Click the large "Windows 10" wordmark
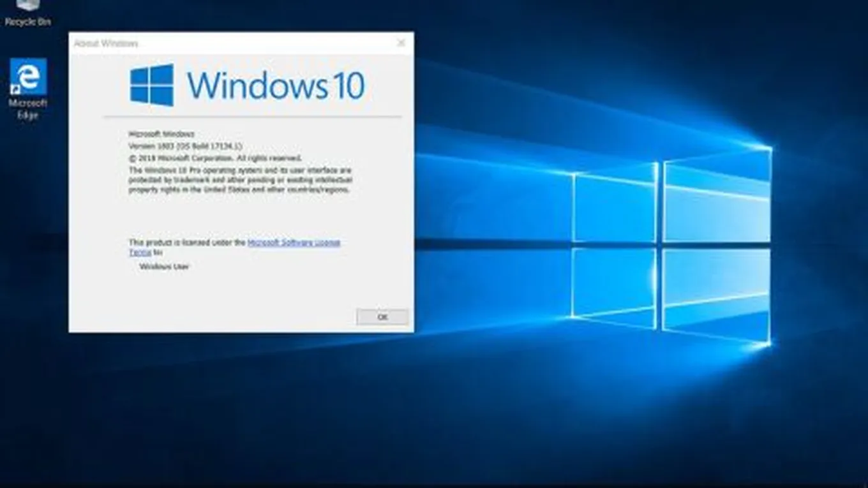868x488 pixels. 276,85
